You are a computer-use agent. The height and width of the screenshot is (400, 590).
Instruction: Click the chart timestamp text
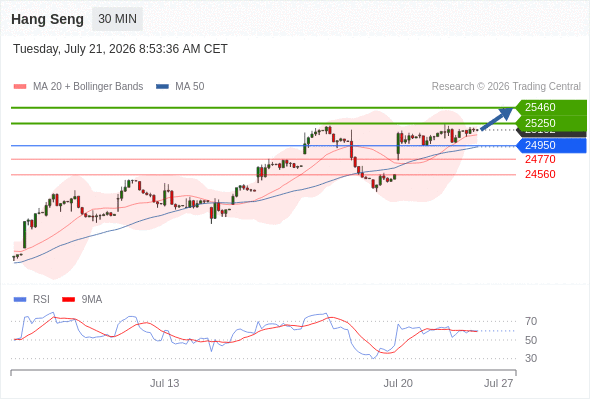[120, 49]
